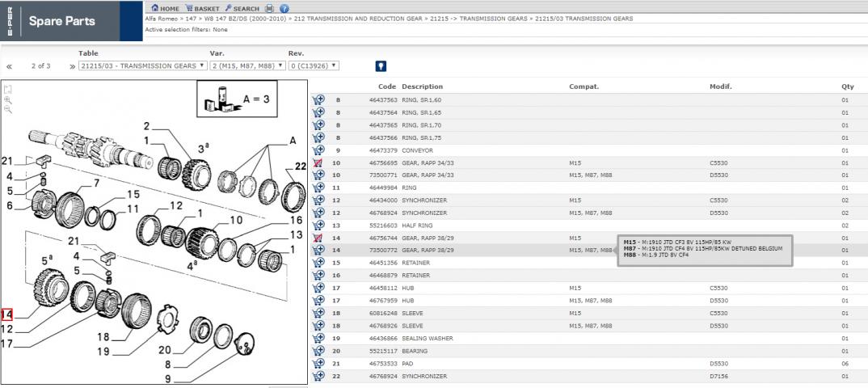Image resolution: width=868 pixels, height=388 pixels.
Task: Open the Table dropdown for transmission gears
Action: pyautogui.click(x=143, y=66)
